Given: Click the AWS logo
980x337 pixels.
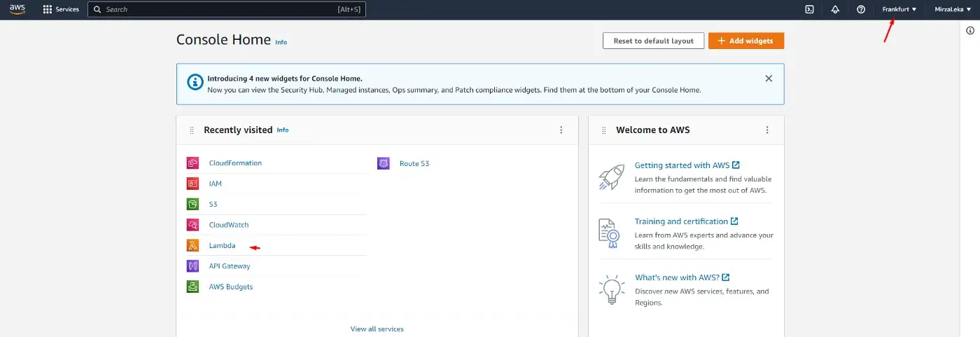Looking at the screenshot, I should [x=17, y=9].
